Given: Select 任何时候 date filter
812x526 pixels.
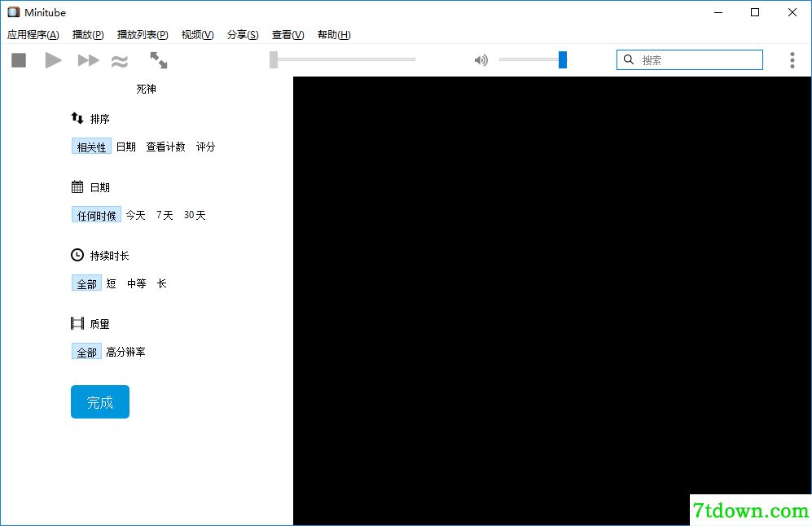Looking at the screenshot, I should tap(96, 215).
